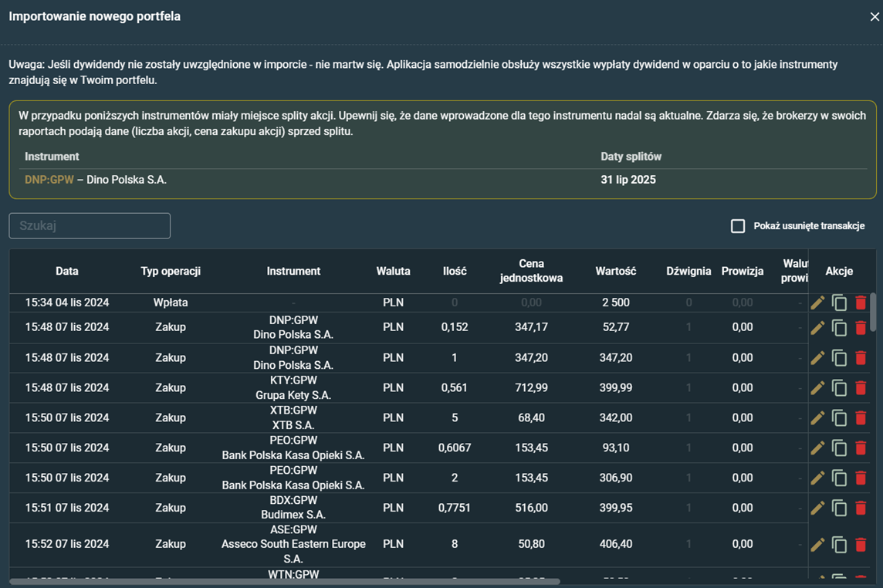Focus the Szukaj search field

90,226
